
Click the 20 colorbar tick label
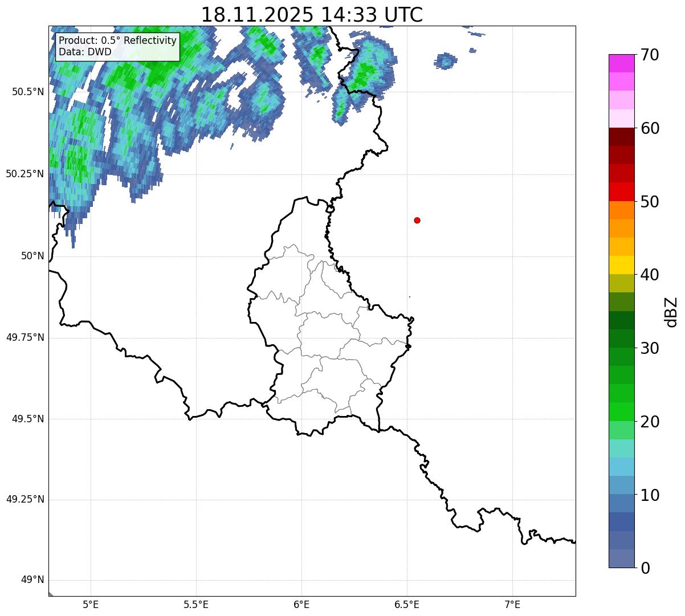649,422
